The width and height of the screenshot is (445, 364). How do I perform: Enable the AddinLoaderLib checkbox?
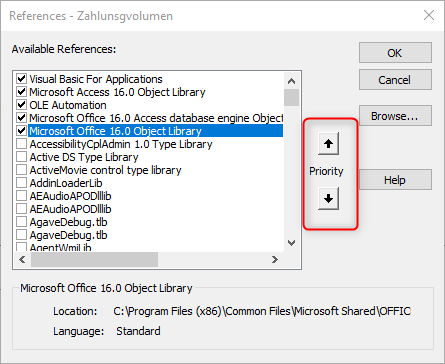pos(22,183)
